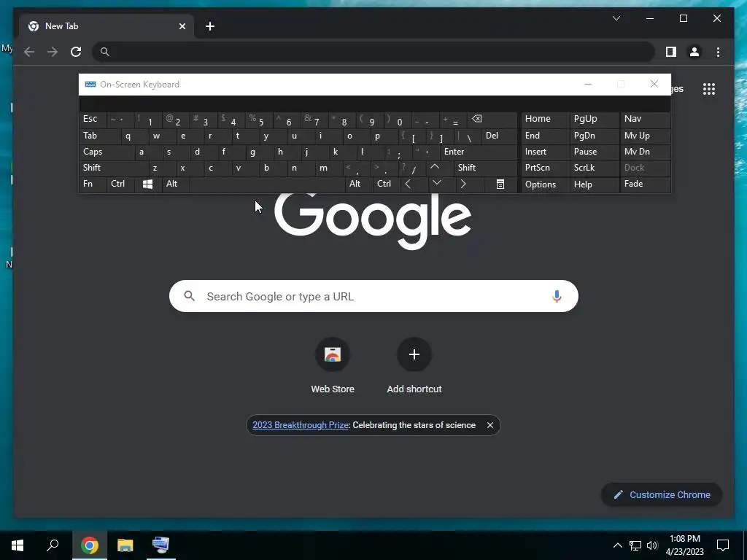Screen dimensions: 747x560
Task: Toggle right Alt key on keyboard
Action: pyautogui.click(x=358, y=184)
